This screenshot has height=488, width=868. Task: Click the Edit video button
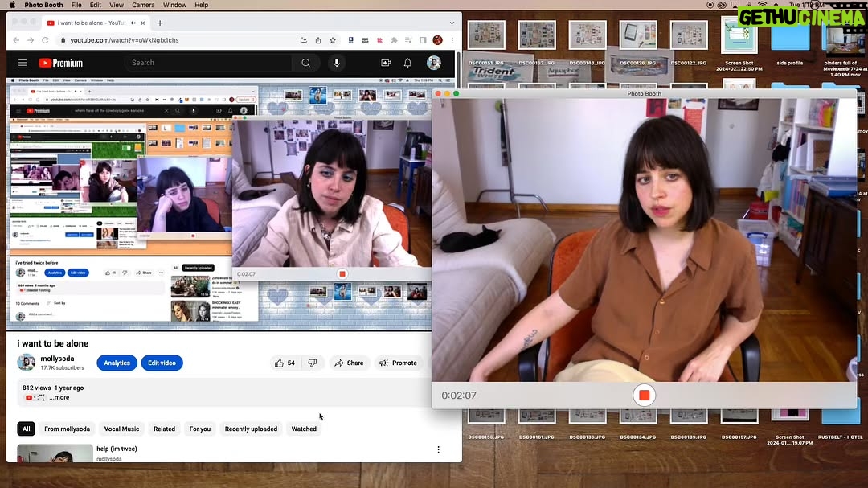[162, 363]
